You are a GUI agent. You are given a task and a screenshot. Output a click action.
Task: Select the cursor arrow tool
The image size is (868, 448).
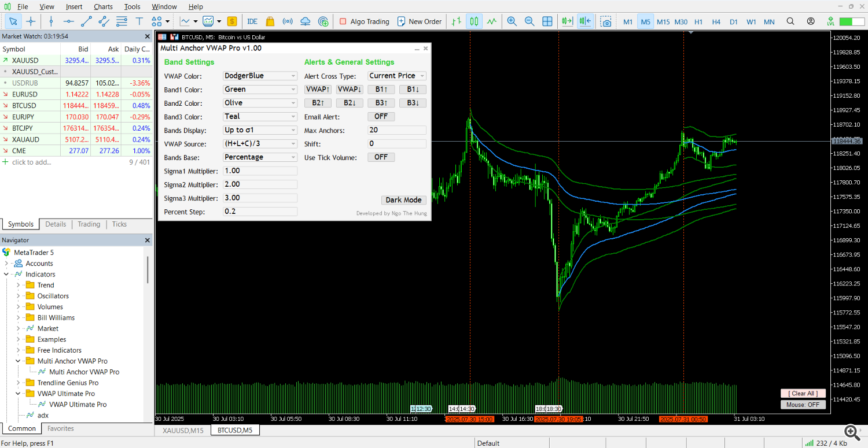pos(13,21)
